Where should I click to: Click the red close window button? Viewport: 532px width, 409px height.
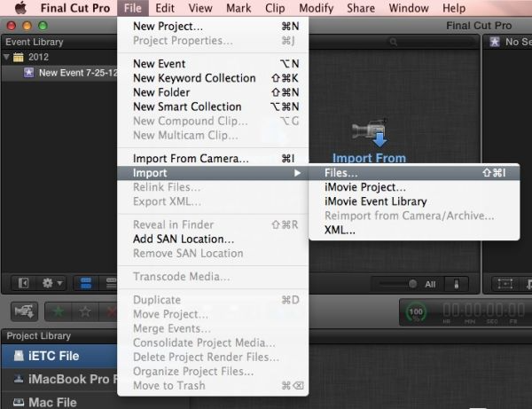(12, 26)
